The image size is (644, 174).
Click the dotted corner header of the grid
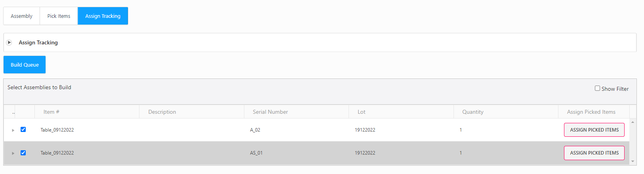point(13,112)
